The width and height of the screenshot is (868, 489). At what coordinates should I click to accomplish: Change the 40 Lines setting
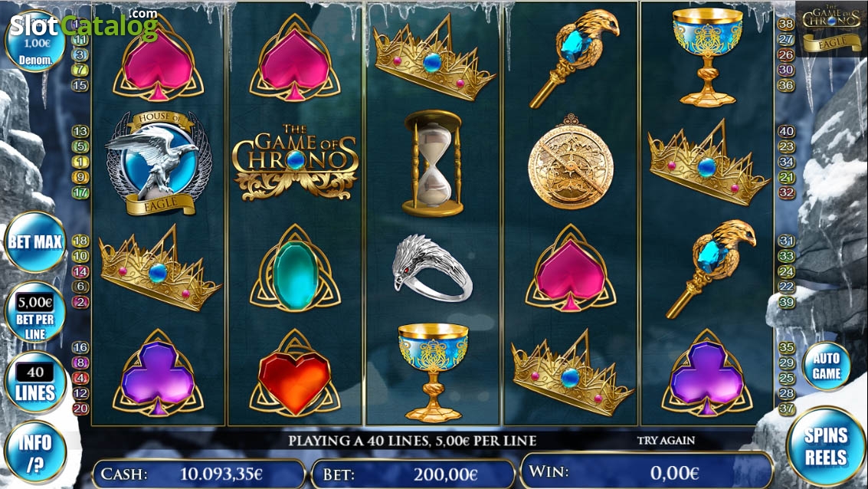coord(35,382)
